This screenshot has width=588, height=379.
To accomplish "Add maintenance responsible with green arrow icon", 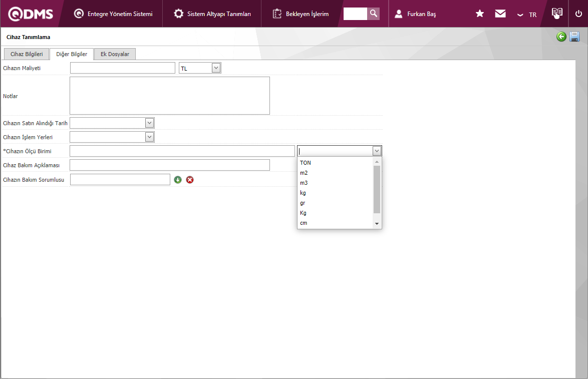I will pos(178,180).
